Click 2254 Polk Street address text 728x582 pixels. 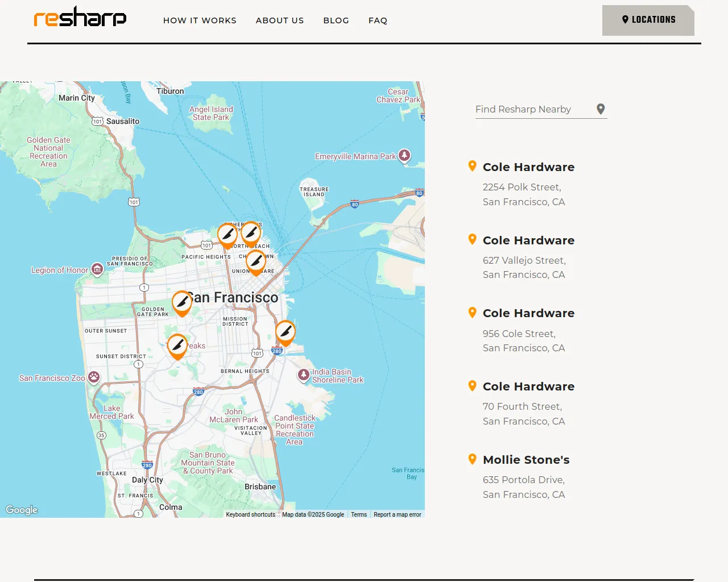(522, 187)
